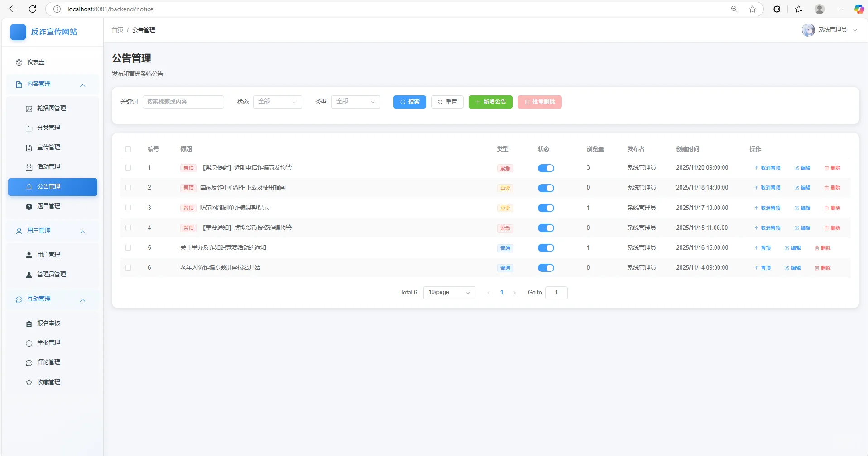
Task: Disable status toggle for 老年人防诈骗专题讲座报名开始
Action: (x=546, y=267)
